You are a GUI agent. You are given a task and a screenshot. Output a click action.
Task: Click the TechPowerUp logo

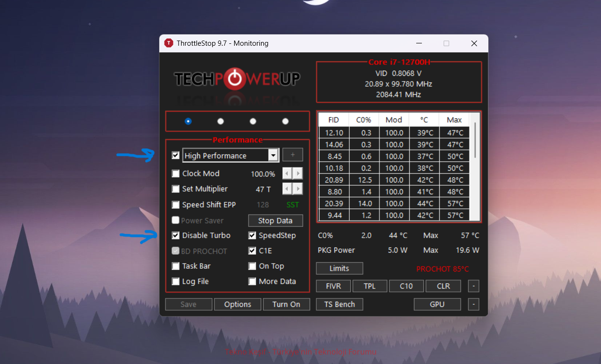click(x=237, y=79)
